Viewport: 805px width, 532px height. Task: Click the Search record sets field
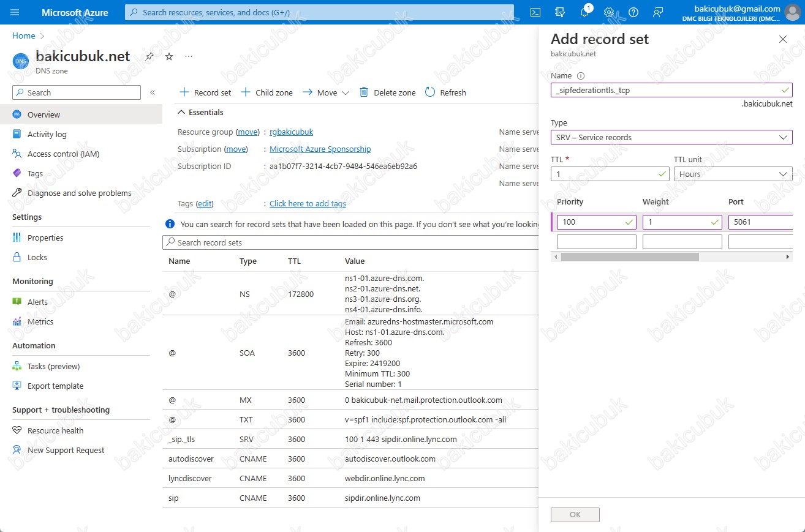point(350,242)
